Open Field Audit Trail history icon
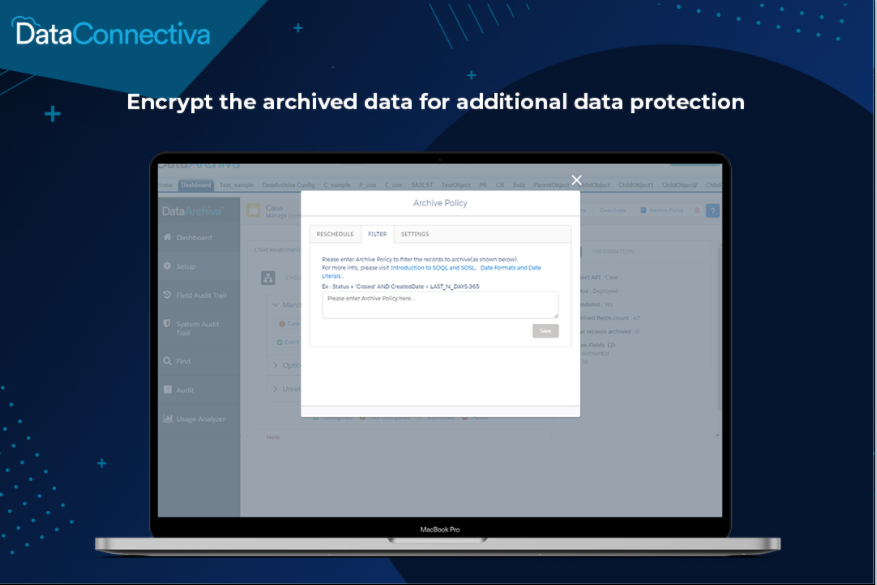 167,295
